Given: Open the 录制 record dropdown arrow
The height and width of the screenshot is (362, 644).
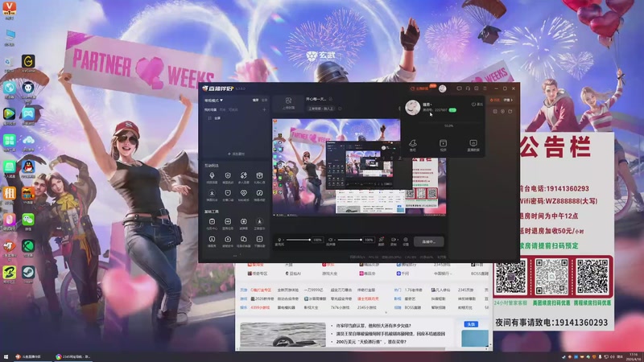Looking at the screenshot, I should click(x=397, y=239).
